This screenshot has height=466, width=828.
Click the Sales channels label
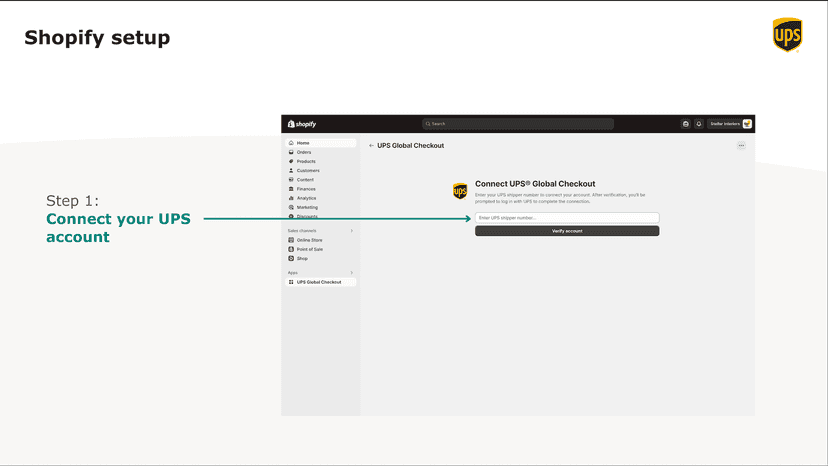click(x=302, y=231)
